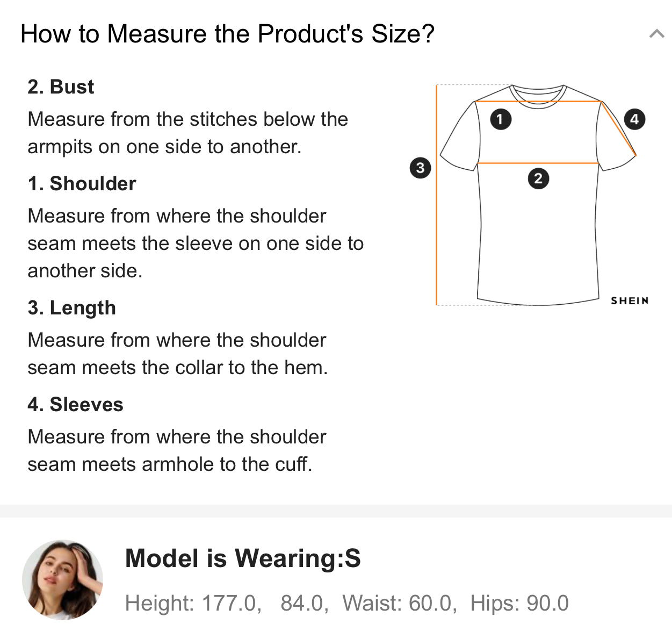Click the SHEIN logo beside the t-shirt

[x=629, y=301]
